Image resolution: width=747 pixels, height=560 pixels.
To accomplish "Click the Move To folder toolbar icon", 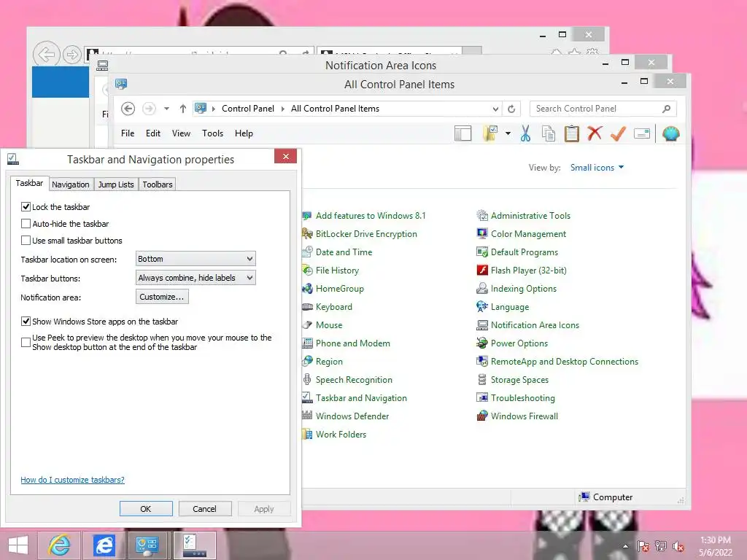I will (490, 134).
